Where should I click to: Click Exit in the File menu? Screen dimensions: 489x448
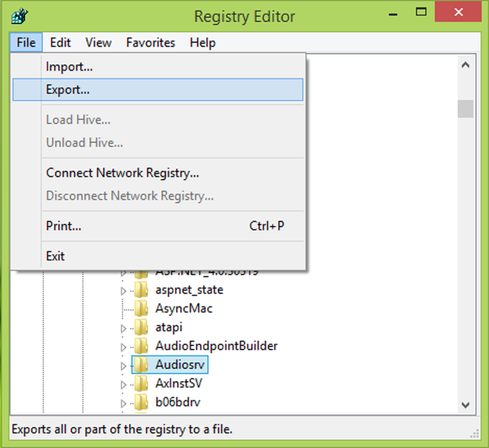[55, 256]
